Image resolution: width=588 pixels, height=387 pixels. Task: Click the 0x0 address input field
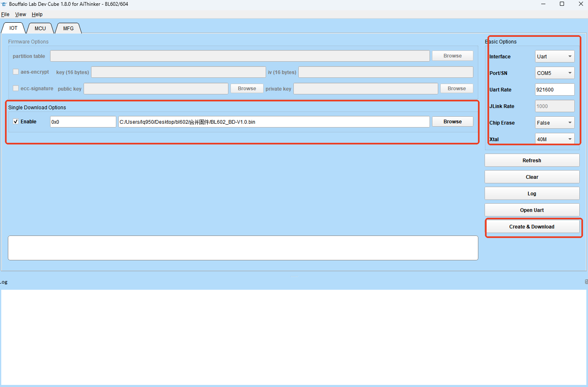(x=83, y=122)
